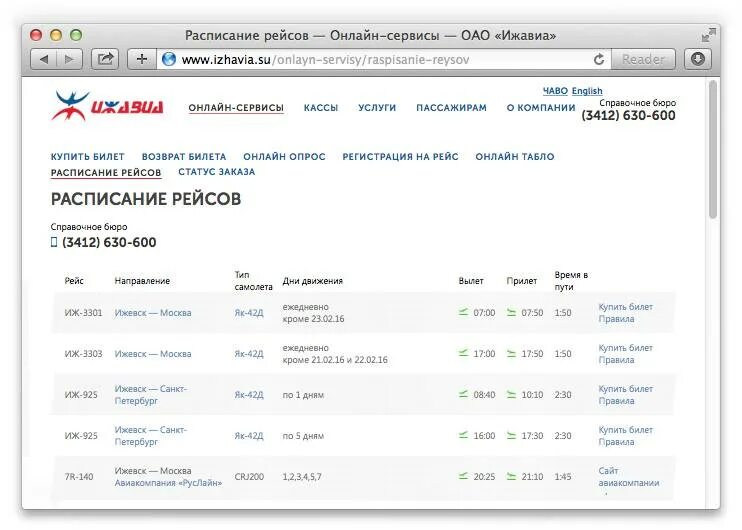The height and width of the screenshot is (530, 742).
Task: Click header phone number (3412) 630-600
Action: point(628,115)
